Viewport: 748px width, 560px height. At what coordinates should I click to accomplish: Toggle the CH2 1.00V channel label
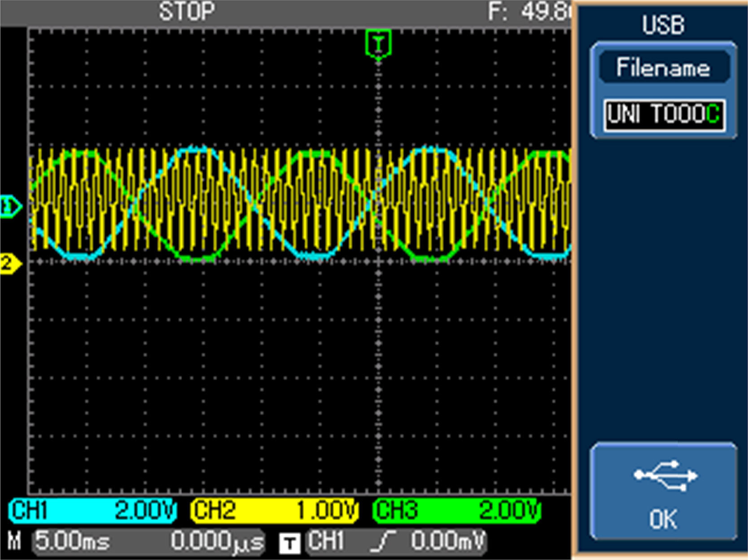click(x=275, y=511)
